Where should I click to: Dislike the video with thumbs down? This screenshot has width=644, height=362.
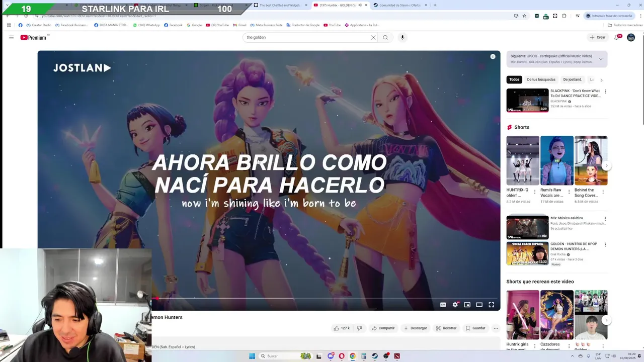click(x=359, y=328)
